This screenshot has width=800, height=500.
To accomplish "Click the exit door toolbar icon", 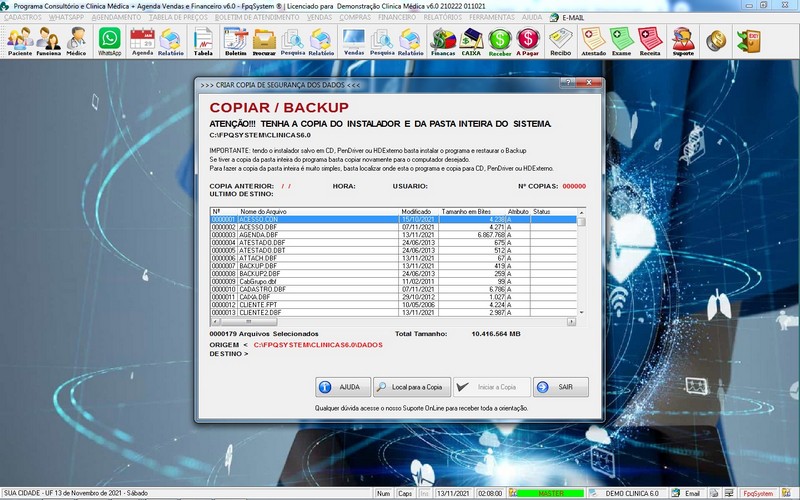I will (749, 41).
